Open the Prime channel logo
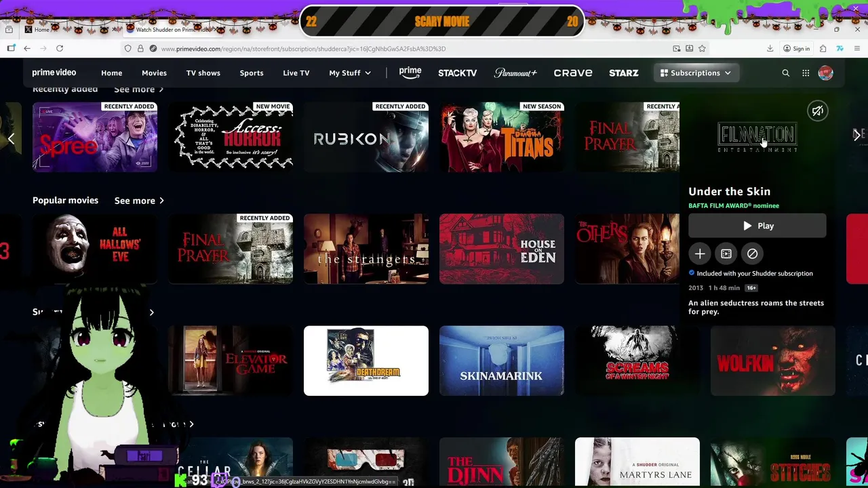Screen dimensions: 868x488 pos(410,73)
